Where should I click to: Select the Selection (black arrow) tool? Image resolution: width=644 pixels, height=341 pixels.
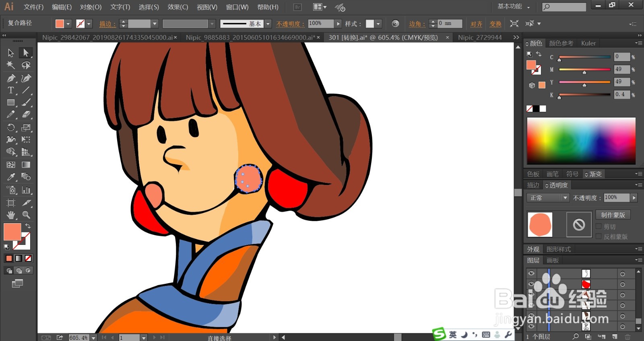[11, 53]
